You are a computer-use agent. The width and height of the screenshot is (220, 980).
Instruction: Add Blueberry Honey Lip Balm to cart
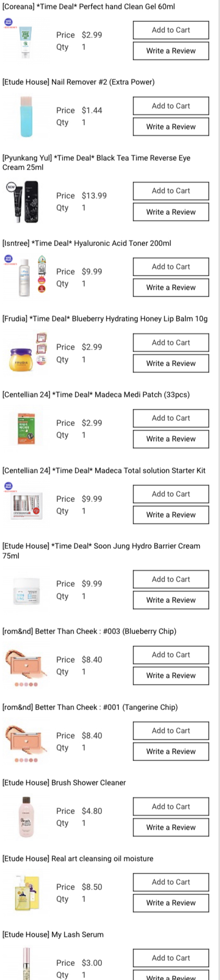171,343
